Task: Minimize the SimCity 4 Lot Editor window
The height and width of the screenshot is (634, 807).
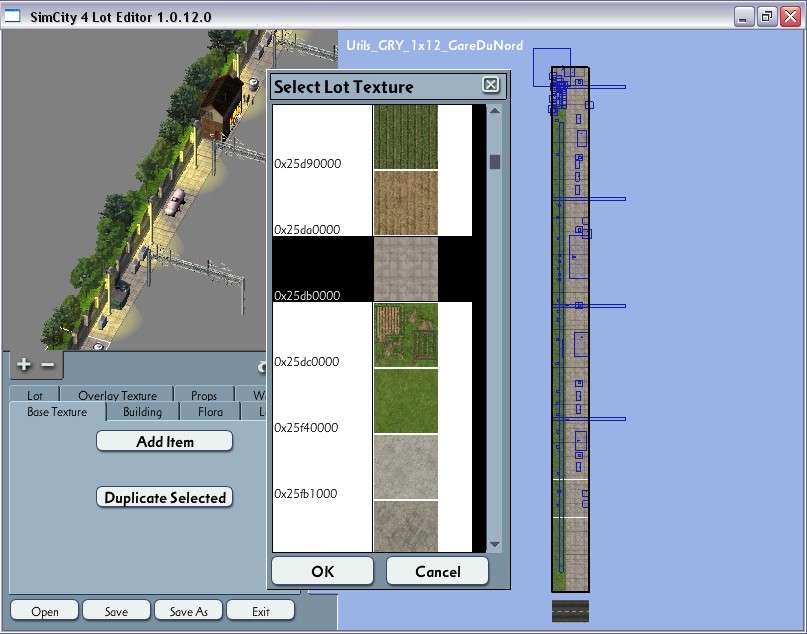Action: tap(743, 16)
